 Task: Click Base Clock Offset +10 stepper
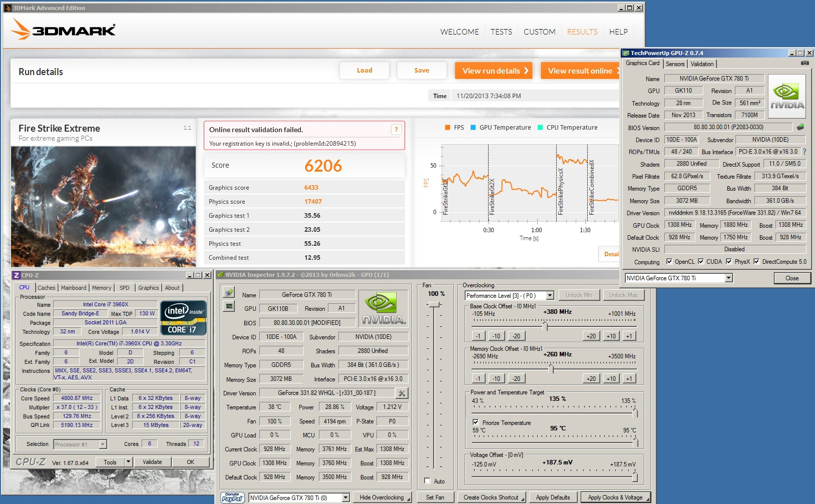pos(611,336)
